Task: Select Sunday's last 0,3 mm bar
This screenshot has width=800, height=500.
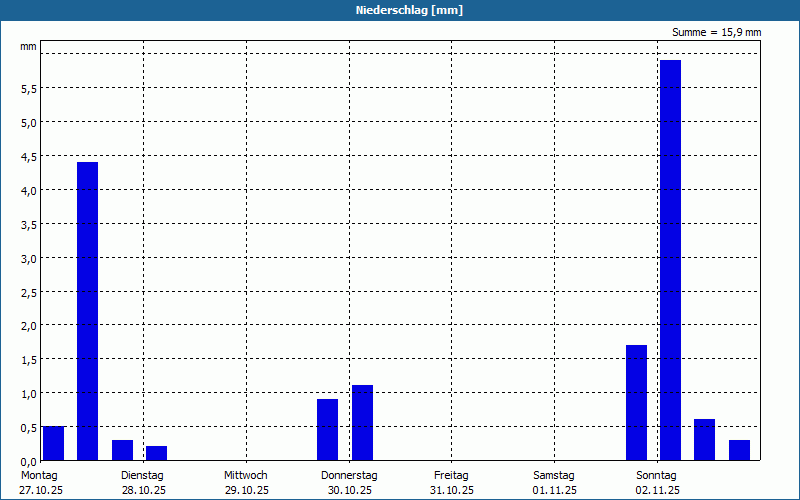Action: click(739, 450)
